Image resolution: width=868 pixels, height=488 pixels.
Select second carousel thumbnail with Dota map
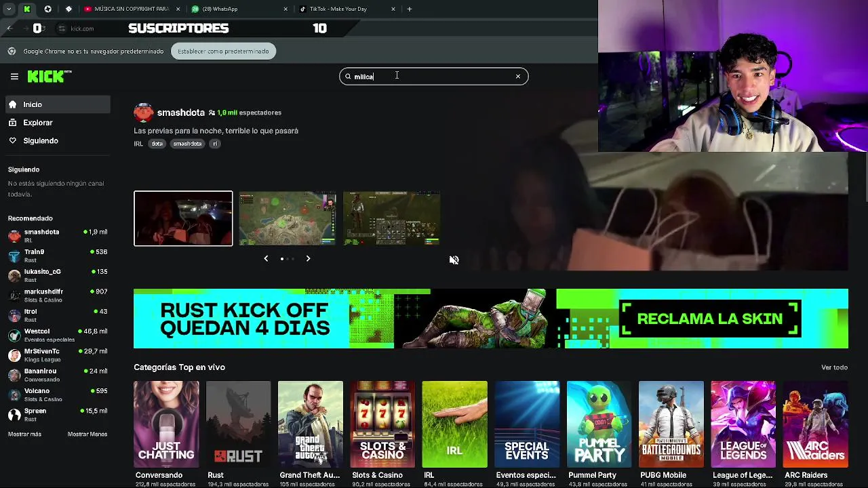pyautogui.click(x=288, y=218)
